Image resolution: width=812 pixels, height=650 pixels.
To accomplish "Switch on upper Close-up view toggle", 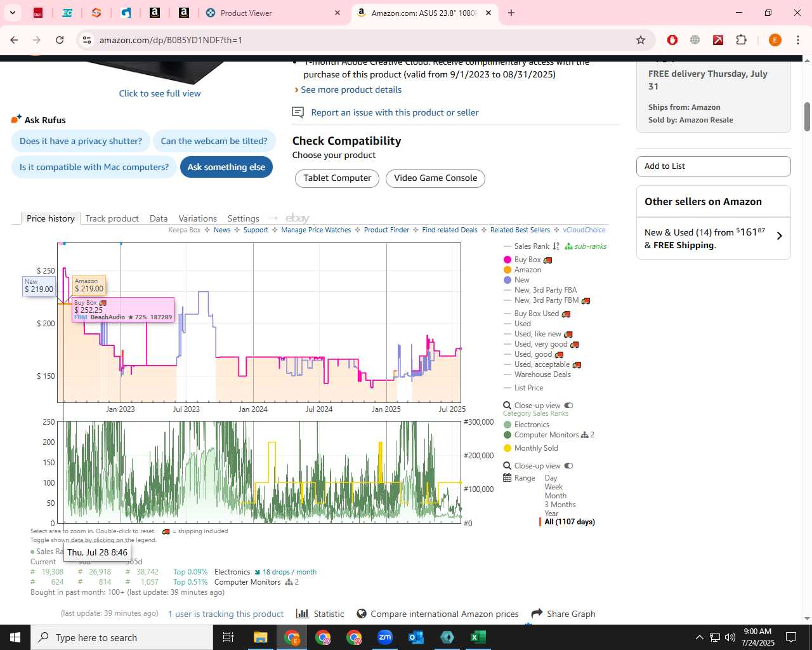I will 568,406.
